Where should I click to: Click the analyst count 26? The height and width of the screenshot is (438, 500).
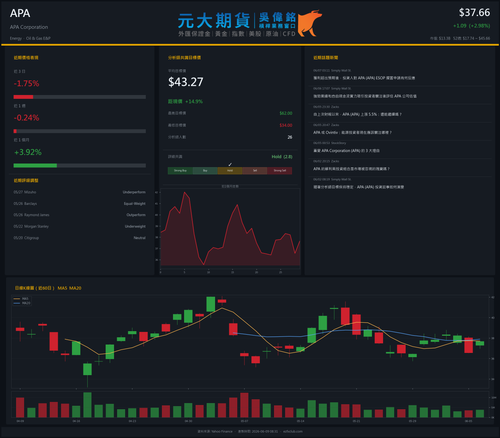[x=290, y=137]
